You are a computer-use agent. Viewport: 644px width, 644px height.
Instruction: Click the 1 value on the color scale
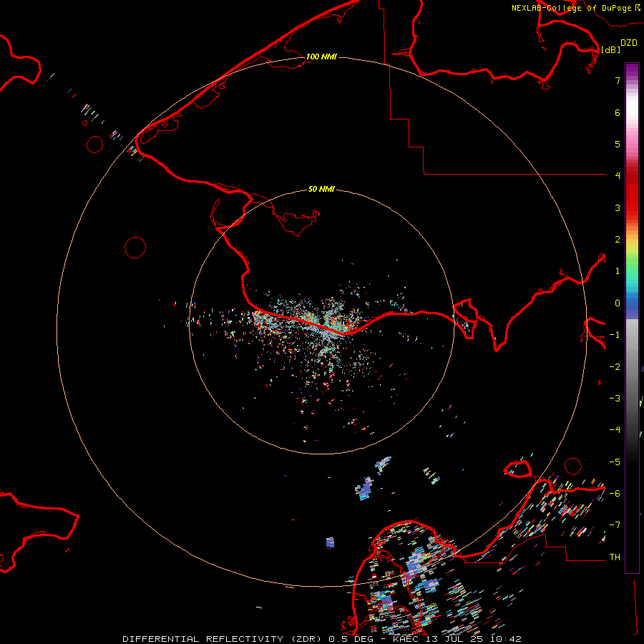click(618, 271)
